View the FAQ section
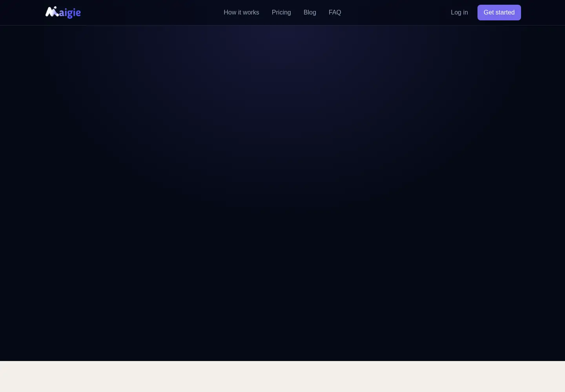Image resolution: width=565 pixels, height=392 pixels. pyautogui.click(x=335, y=13)
